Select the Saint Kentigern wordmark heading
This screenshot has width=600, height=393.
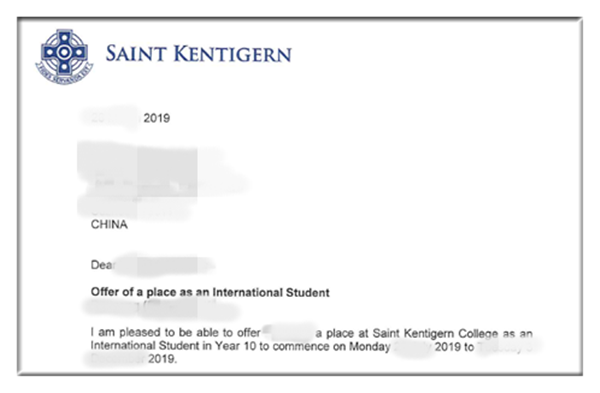[x=199, y=54]
